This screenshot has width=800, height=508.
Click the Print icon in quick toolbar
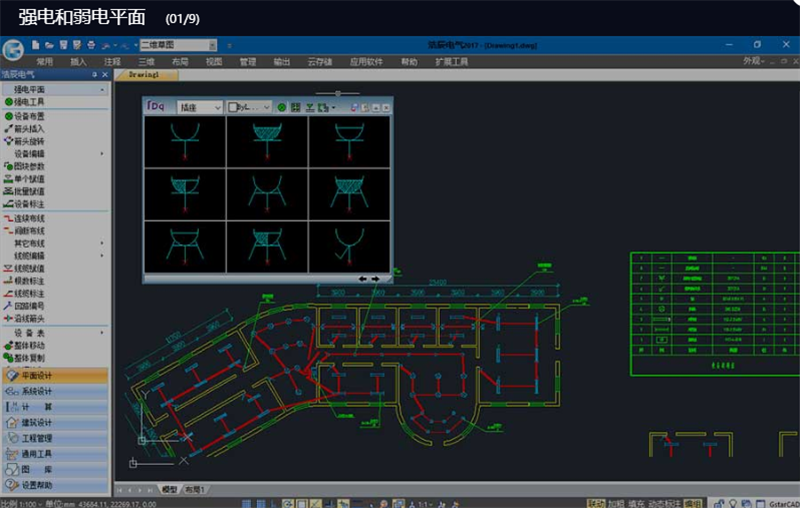92,45
